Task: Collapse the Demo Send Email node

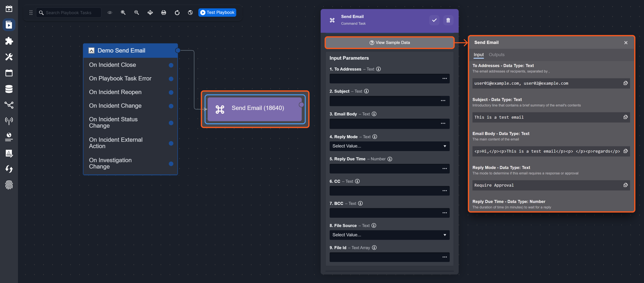Action: pos(92,51)
